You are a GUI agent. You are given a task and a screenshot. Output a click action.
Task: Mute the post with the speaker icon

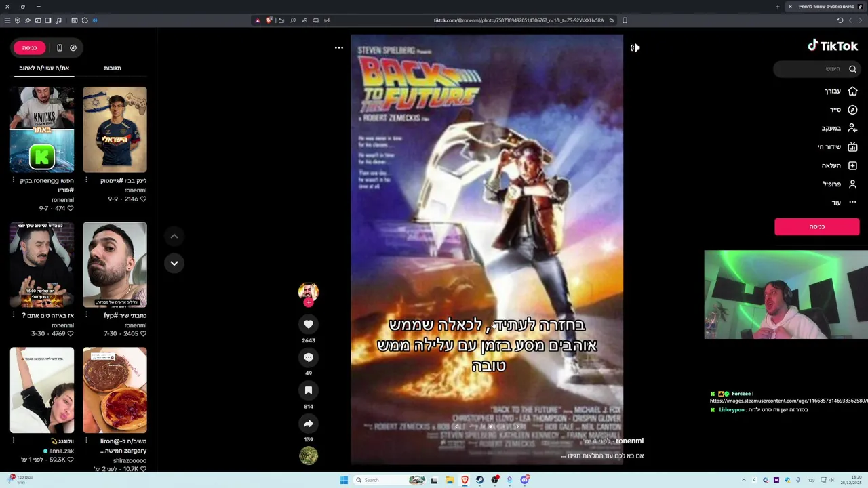coord(635,47)
